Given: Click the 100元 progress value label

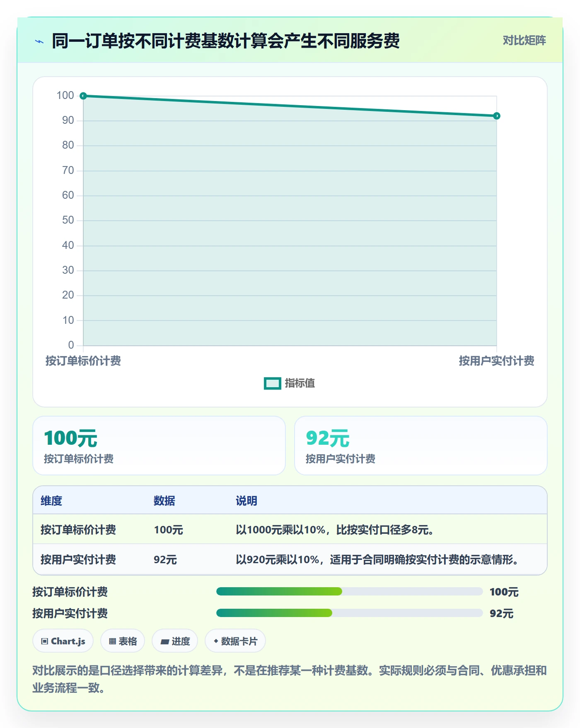Looking at the screenshot, I should (x=504, y=592).
